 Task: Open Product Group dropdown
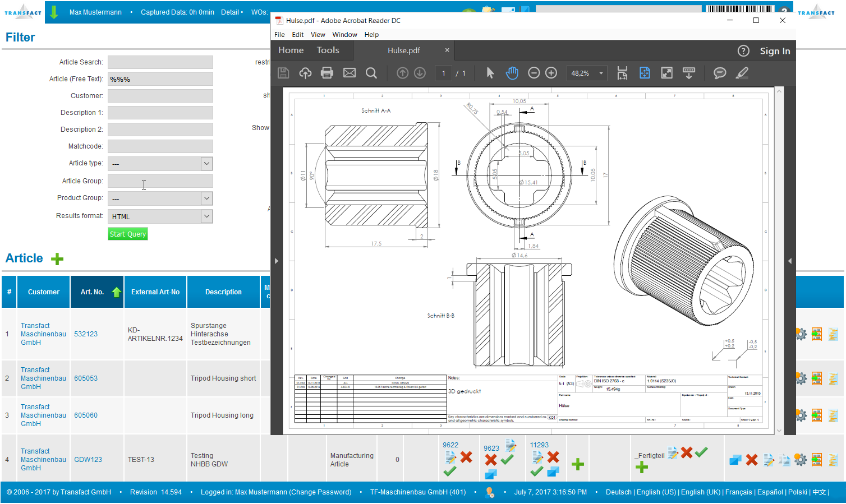206,198
